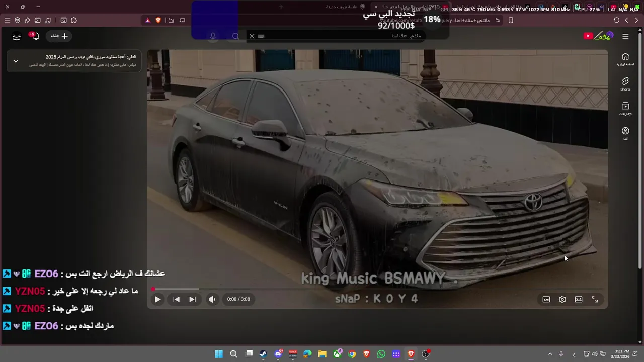Open video player settings gear
The image size is (644, 362).
pyautogui.click(x=562, y=299)
